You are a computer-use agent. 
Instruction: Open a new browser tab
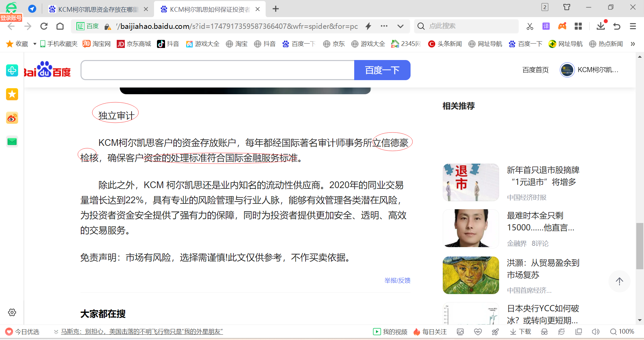pos(276,9)
